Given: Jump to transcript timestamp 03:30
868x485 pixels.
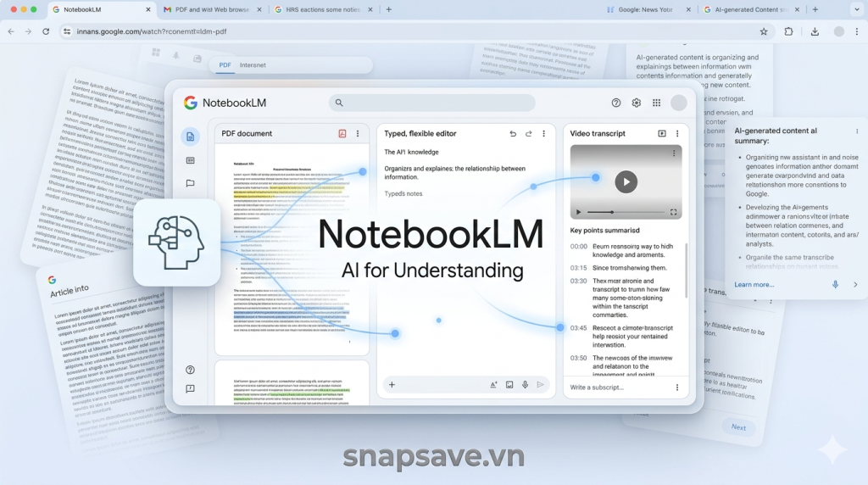Looking at the screenshot, I should point(578,282).
